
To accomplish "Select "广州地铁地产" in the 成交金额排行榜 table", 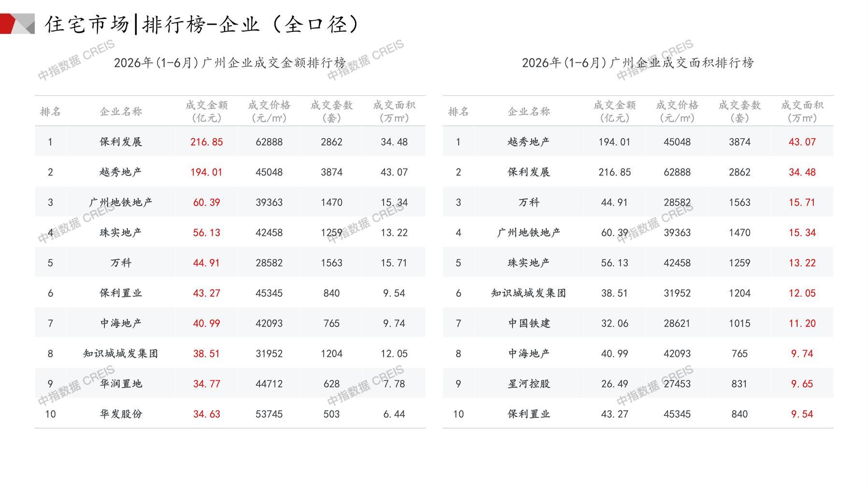I will click(x=121, y=202).
